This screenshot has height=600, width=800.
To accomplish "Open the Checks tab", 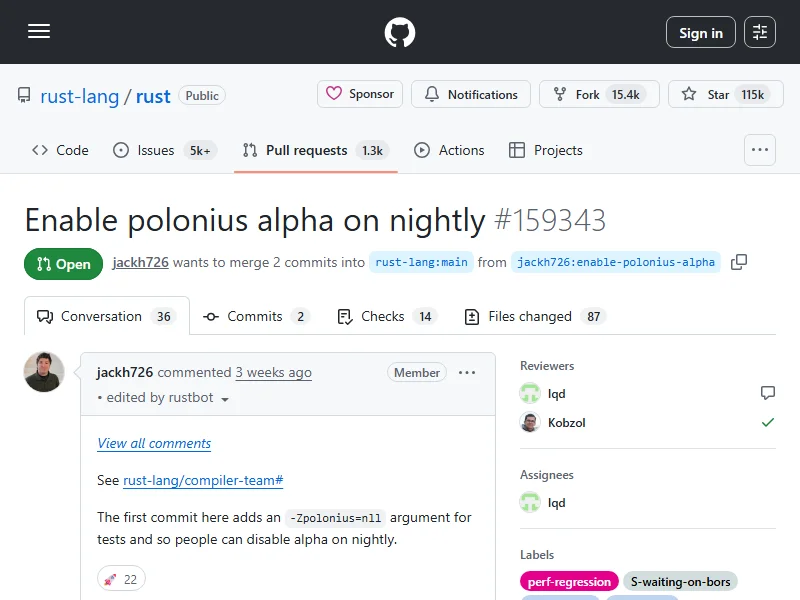I will (x=387, y=316).
